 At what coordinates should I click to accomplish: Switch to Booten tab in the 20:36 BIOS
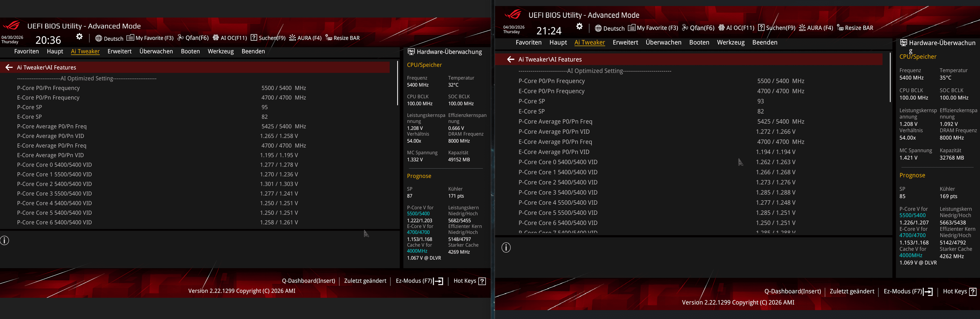point(190,51)
